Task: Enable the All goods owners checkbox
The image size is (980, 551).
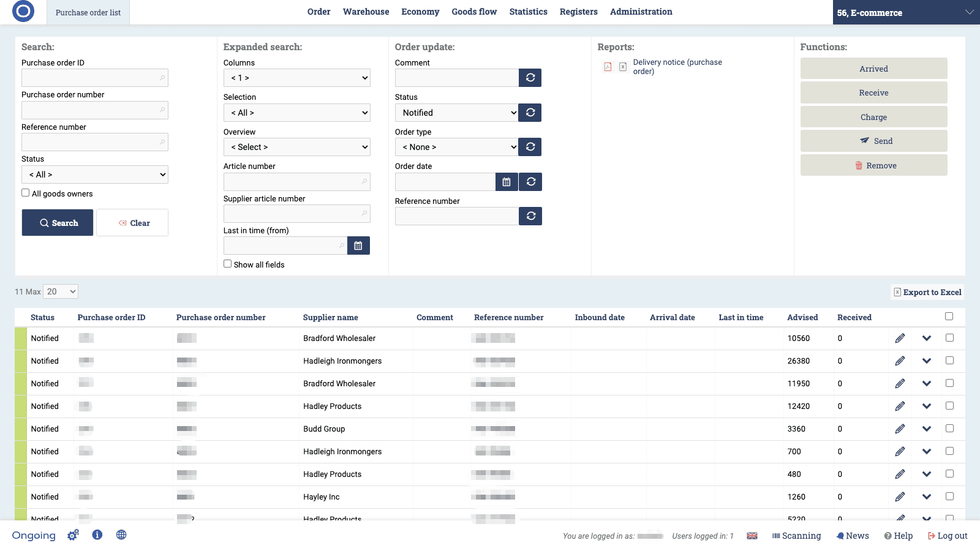Action: click(25, 192)
